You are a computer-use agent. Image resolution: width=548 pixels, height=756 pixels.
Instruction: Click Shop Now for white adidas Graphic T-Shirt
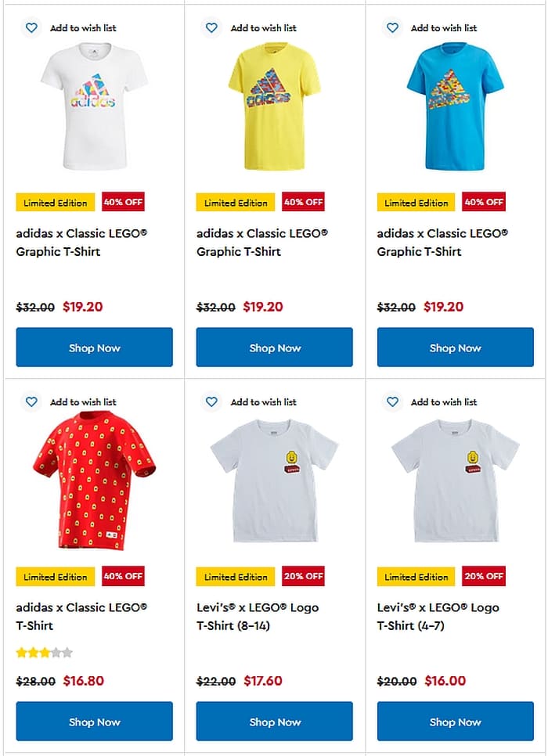(x=95, y=347)
